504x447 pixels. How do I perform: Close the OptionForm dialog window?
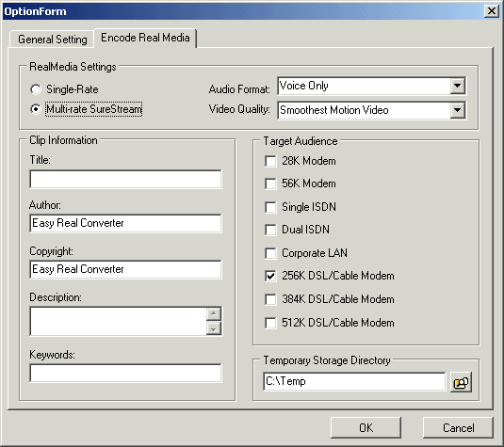click(x=492, y=11)
